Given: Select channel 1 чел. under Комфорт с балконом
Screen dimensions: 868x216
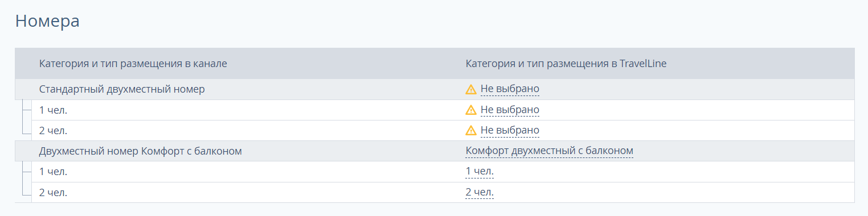Looking at the screenshot, I should pyautogui.click(x=53, y=172).
